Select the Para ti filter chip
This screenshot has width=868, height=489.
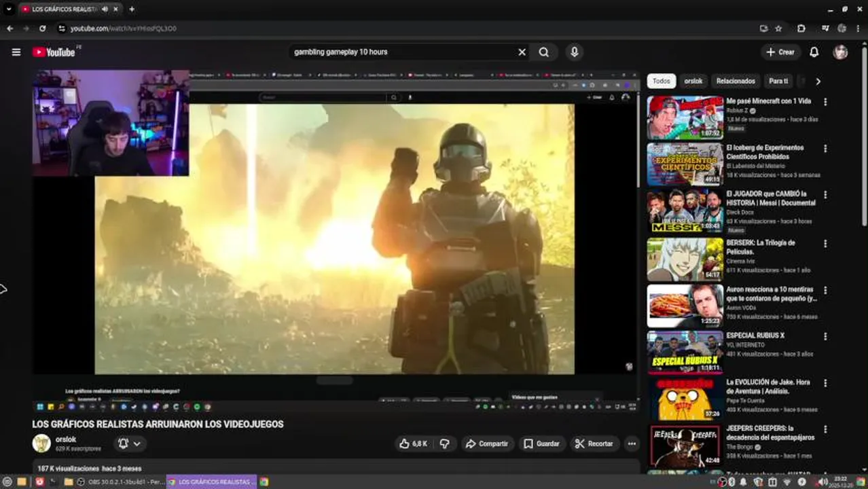[778, 81]
